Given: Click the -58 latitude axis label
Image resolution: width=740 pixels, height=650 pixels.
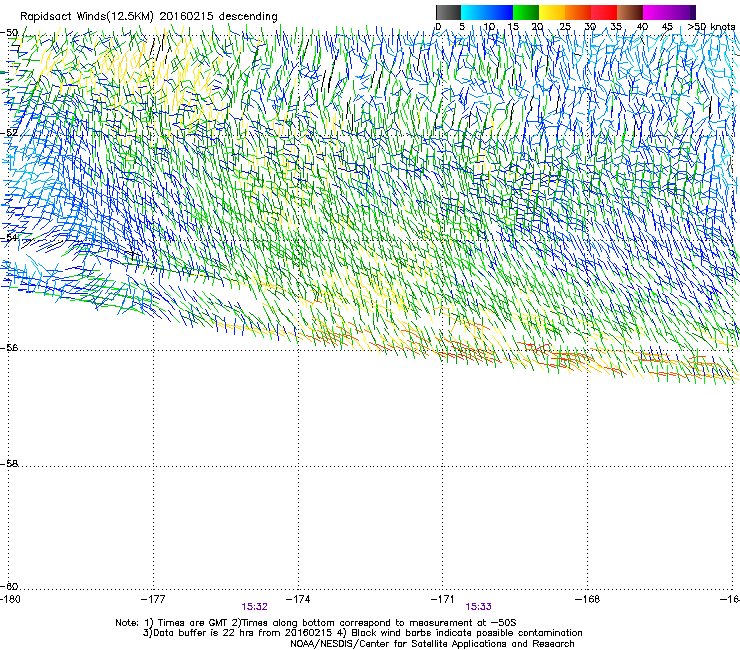Looking at the screenshot, I should (10, 464).
